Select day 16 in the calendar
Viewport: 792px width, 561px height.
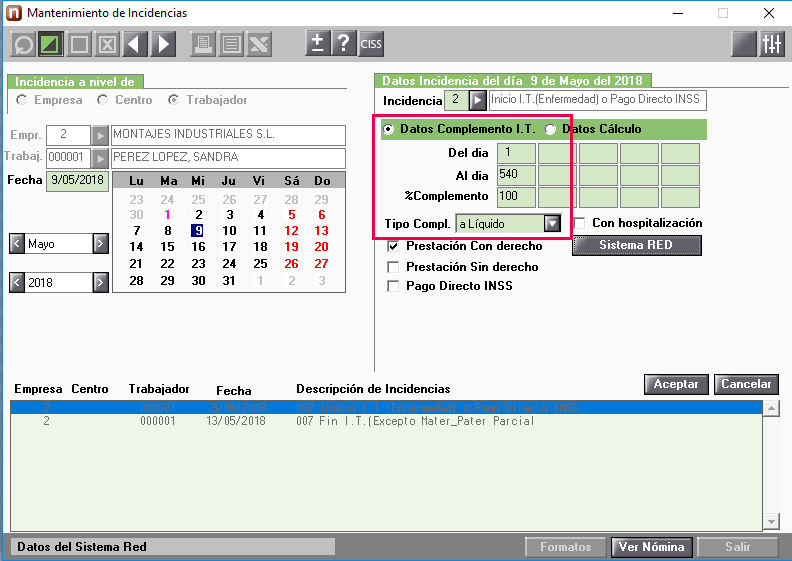coord(198,247)
